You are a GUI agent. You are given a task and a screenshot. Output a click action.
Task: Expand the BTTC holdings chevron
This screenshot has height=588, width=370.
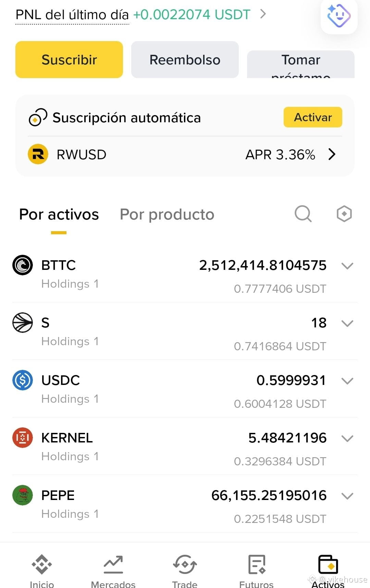(x=347, y=266)
